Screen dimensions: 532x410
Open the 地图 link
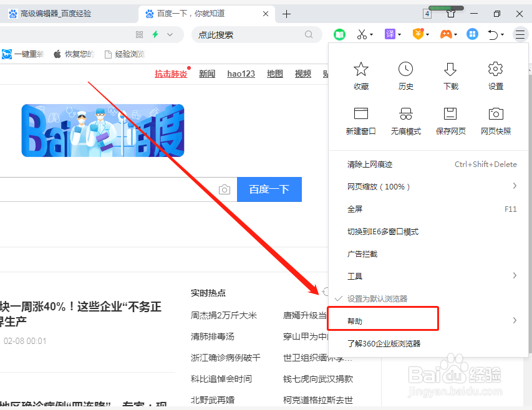(x=275, y=74)
